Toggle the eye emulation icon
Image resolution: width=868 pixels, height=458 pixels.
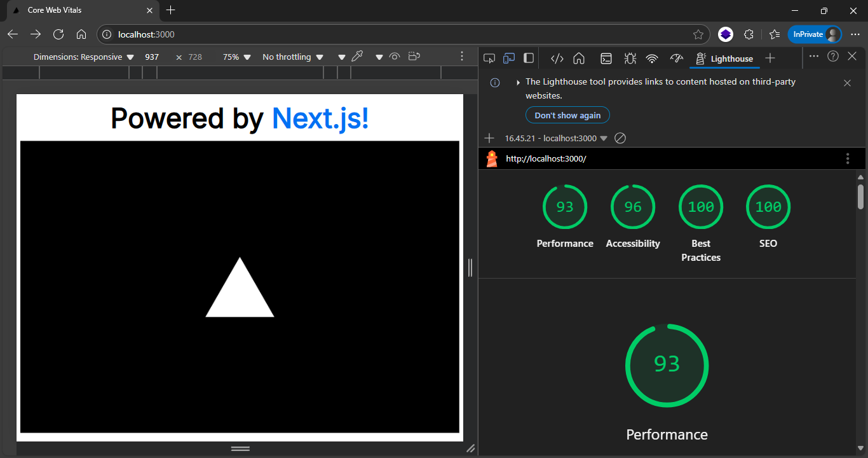395,57
